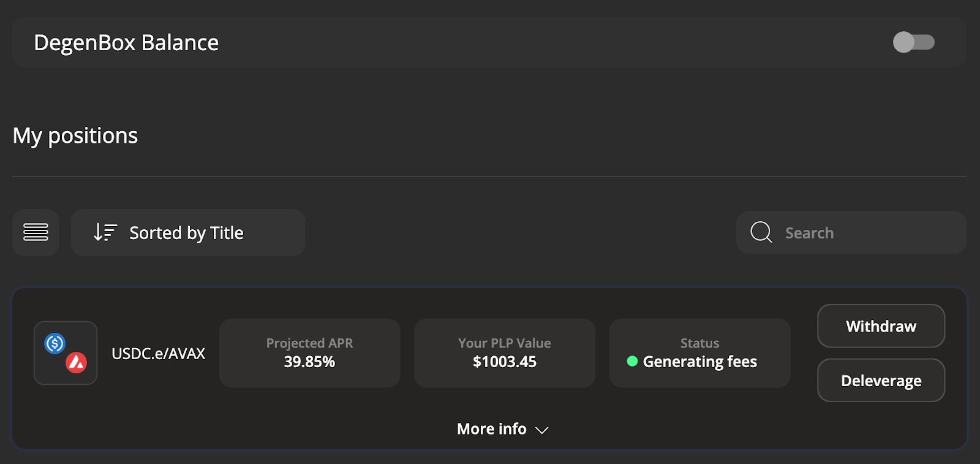Screen dimensions: 980x464
Task: Click the My positions heading
Action: coord(75,135)
